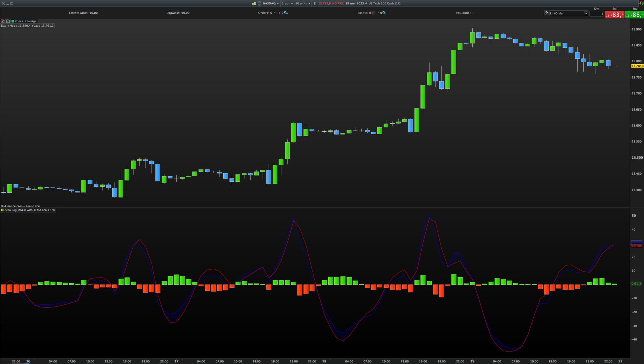Click the order settings wrench icon
This screenshot has width=644, height=364.
[546, 13]
